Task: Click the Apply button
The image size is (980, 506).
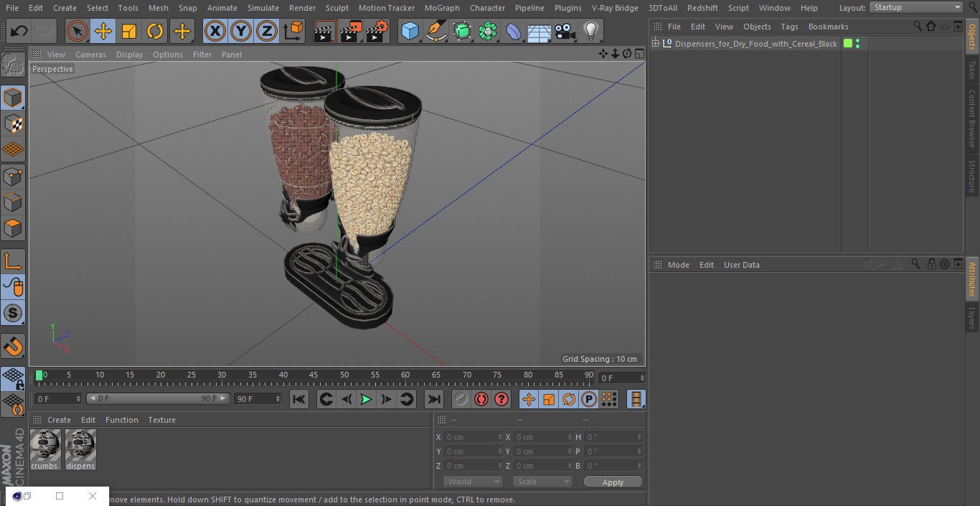Action: [x=613, y=482]
